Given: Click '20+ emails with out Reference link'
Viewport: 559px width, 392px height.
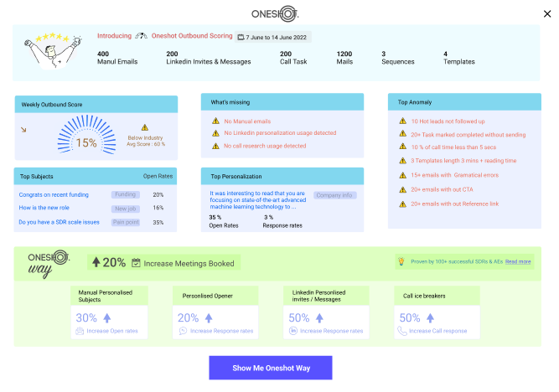Looking at the screenshot, I should (455, 204).
